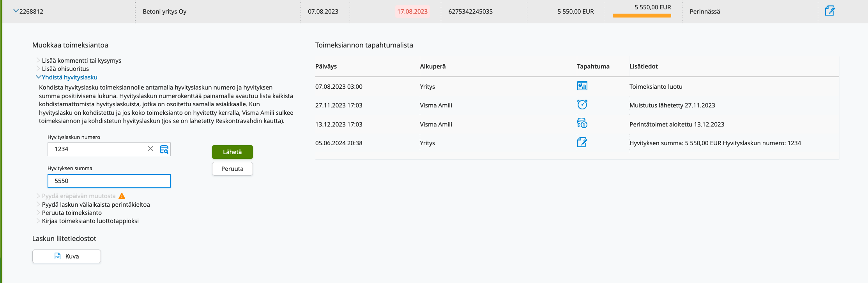The width and height of the screenshot is (868, 283).
Task: Focus the Hyvityksen summa input field
Action: (x=109, y=181)
